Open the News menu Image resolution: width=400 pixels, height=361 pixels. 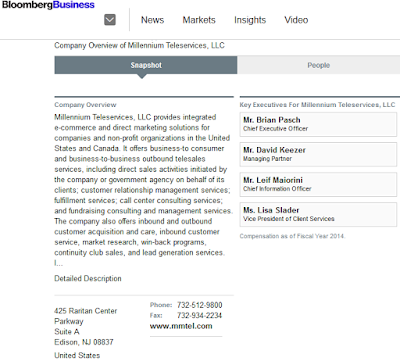(152, 20)
